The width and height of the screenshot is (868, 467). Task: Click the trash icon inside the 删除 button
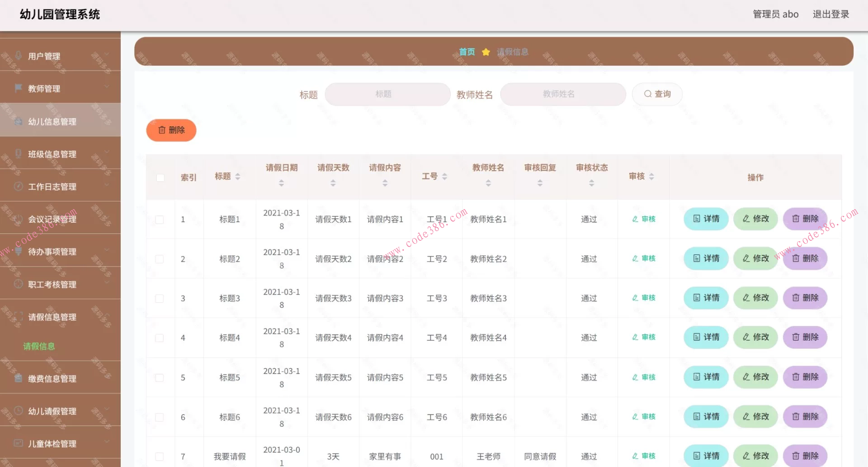pos(163,130)
